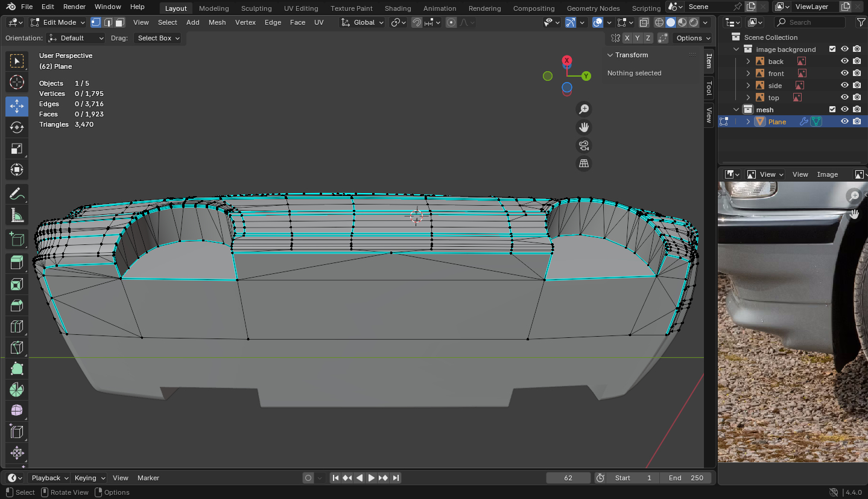Pick the Loop Cut tool

(x=17, y=326)
